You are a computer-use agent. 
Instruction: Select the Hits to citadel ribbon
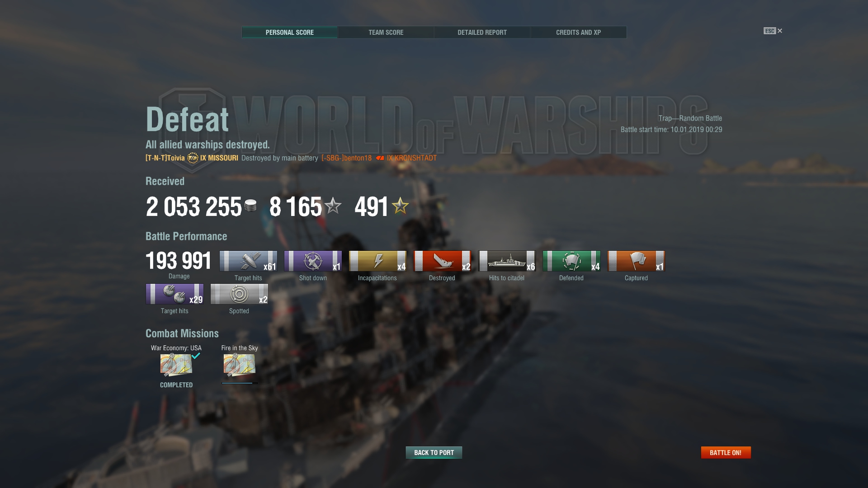click(x=507, y=261)
